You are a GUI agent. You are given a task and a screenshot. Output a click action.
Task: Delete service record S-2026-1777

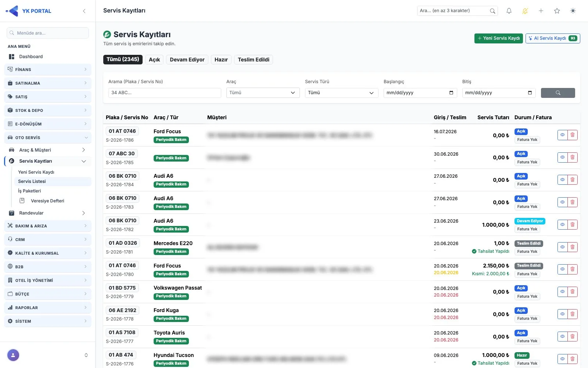coord(573,336)
